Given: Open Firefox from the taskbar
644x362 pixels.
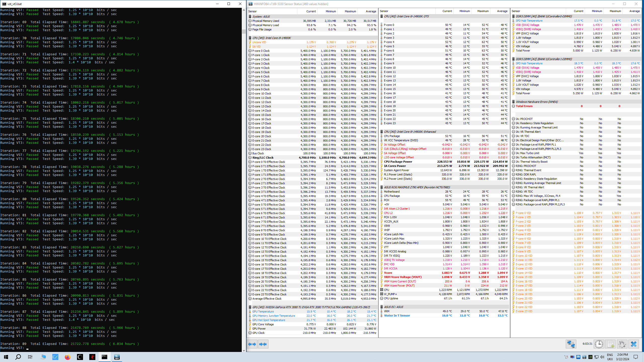Looking at the screenshot, I should [67, 357].
